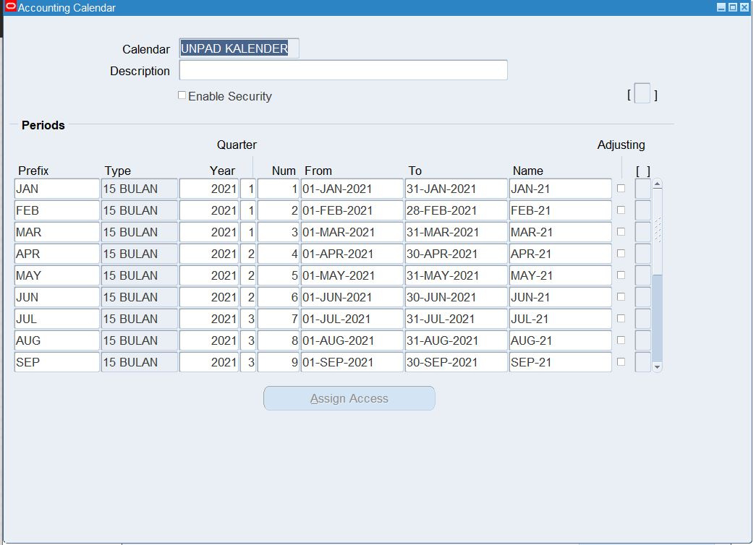This screenshot has width=756, height=545.
Task: Click the Type field in MAY row
Action: click(140, 275)
